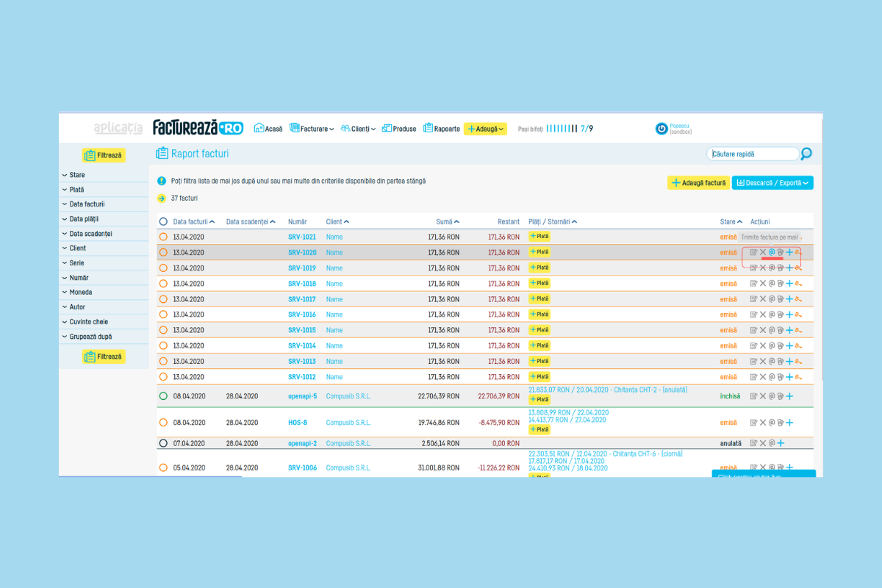Click the blue plus icon for SRV-1015
This screenshot has width=882, height=588.
coord(789,330)
